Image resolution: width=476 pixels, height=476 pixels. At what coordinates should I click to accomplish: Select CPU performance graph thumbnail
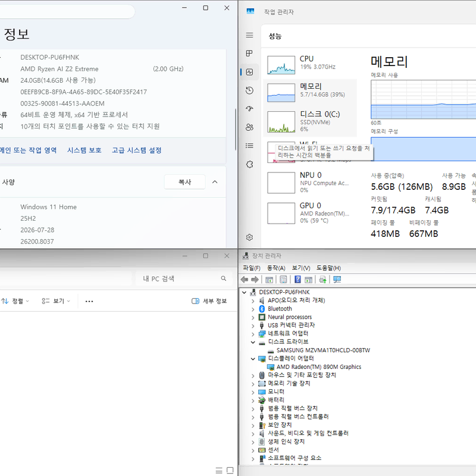click(x=281, y=65)
